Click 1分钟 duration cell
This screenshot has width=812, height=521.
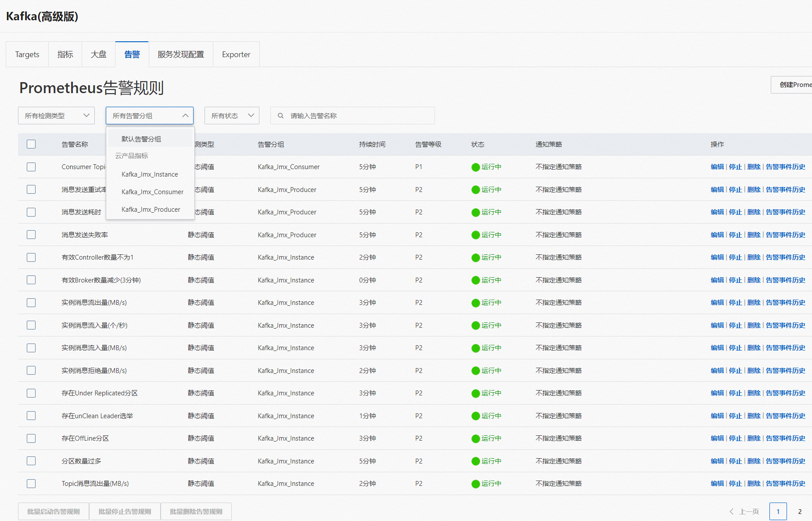click(367, 416)
